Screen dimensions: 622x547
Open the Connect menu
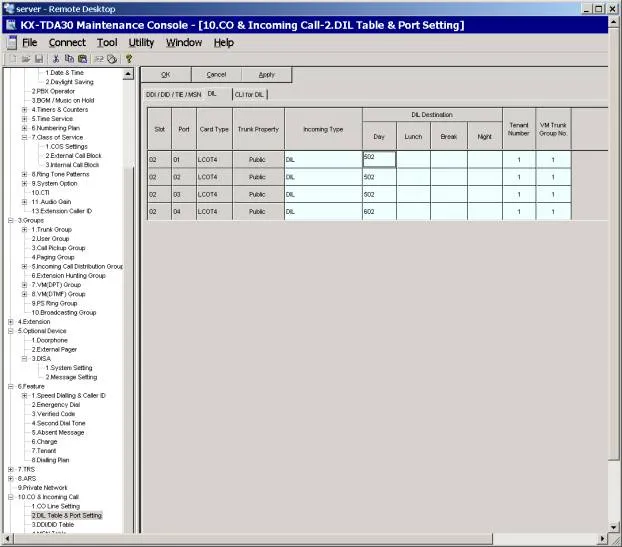67,42
